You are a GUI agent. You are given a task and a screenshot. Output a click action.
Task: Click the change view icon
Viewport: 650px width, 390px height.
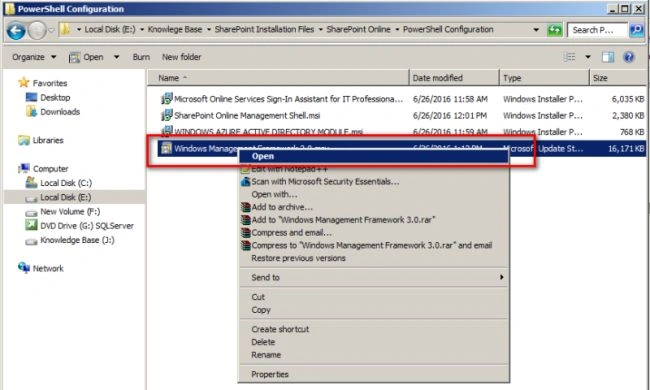pos(570,57)
